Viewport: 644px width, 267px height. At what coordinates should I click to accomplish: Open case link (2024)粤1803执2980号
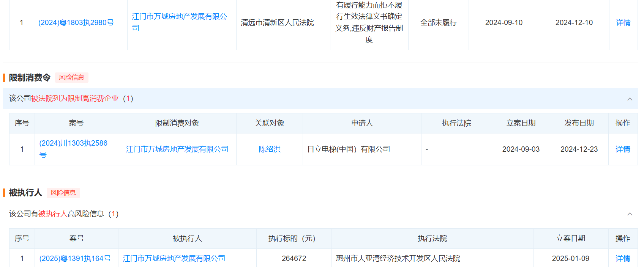pos(76,23)
